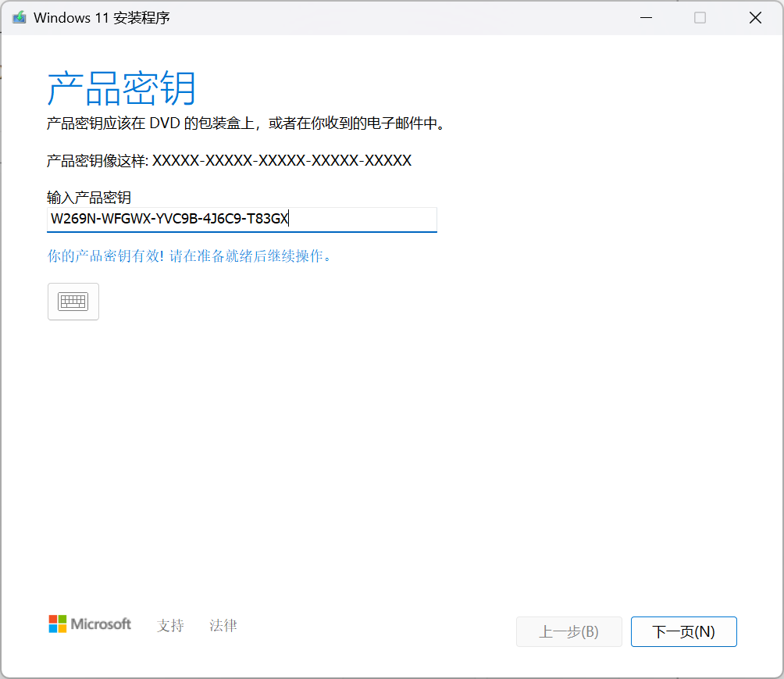Viewport: 784px width, 679px height.
Task: Minimize the Windows 11 setup window
Action: tap(646, 18)
